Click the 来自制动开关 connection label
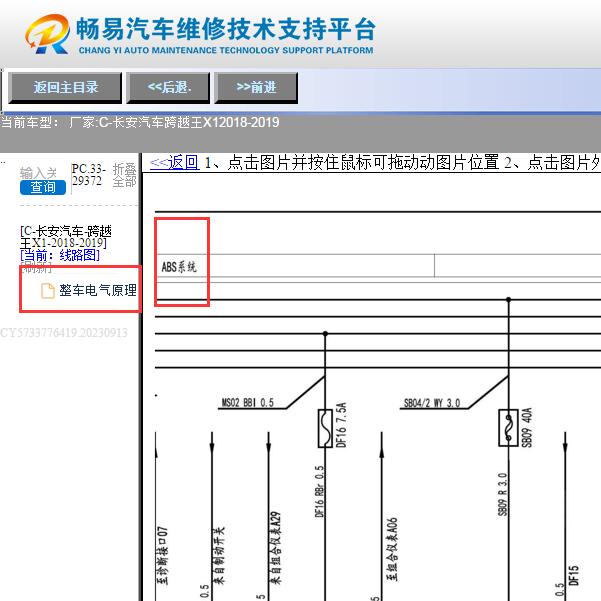 219,555
